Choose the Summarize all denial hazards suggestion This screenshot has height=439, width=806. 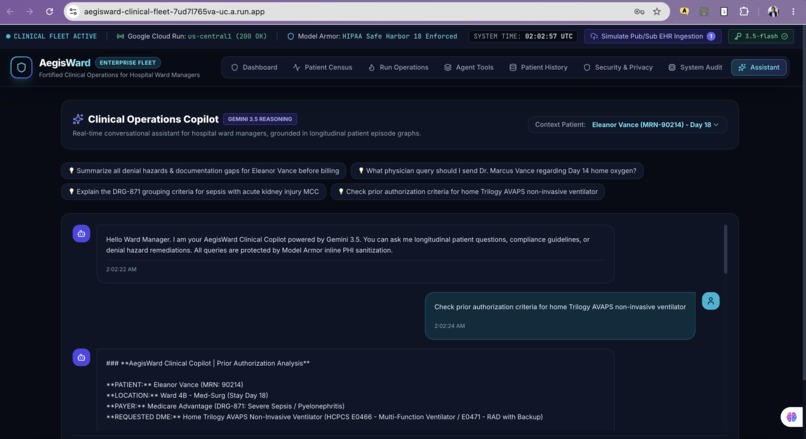(204, 171)
